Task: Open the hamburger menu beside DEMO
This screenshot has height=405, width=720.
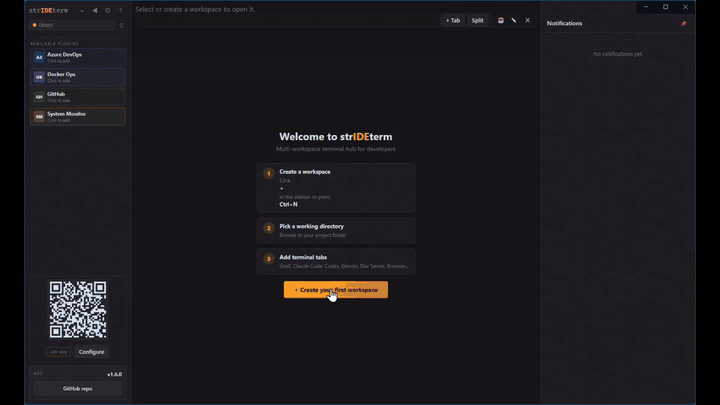Action: point(121,25)
